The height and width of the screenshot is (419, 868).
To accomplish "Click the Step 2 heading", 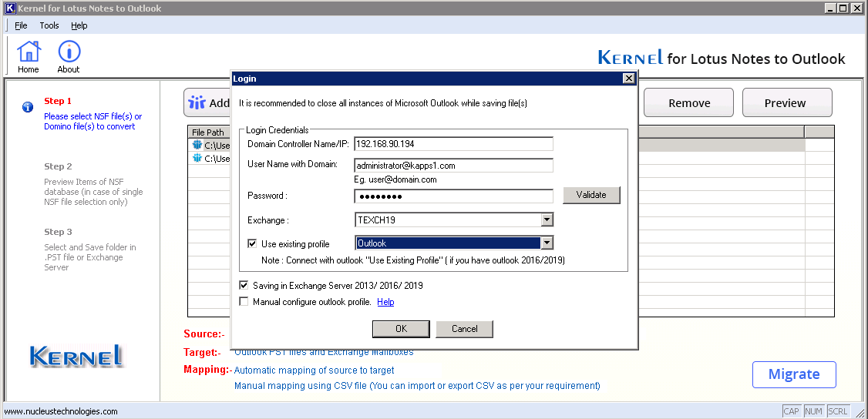I will coord(58,166).
